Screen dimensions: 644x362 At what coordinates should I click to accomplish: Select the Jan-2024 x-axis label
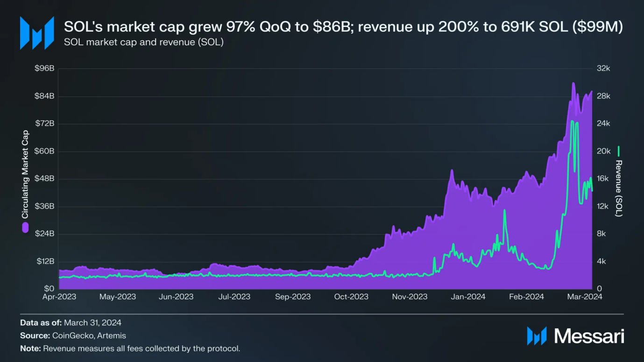coord(468,296)
